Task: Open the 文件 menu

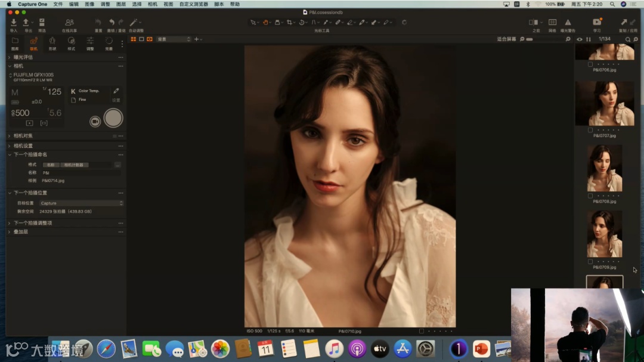Action: pos(58,4)
